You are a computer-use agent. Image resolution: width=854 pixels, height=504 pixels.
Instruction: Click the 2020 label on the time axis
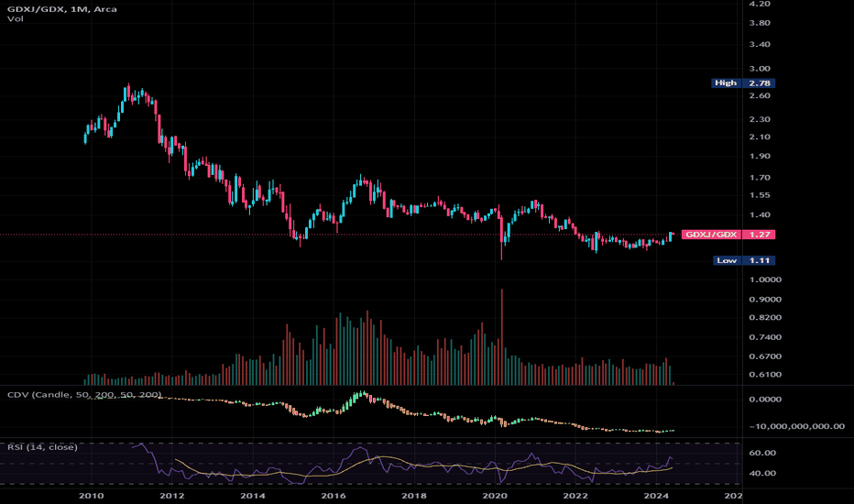[x=495, y=496]
